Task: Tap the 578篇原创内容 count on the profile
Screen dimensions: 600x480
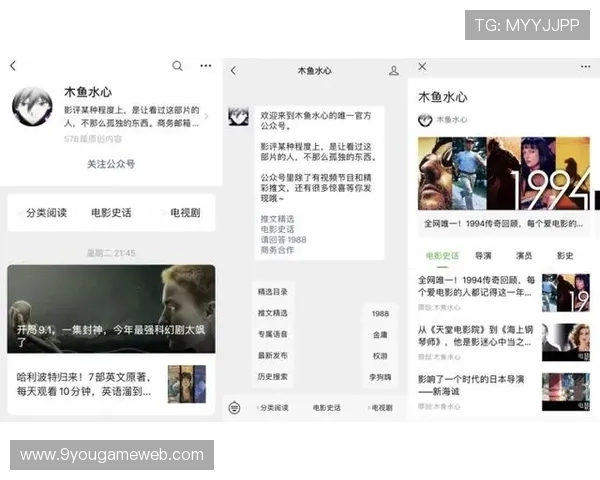Action: [93, 139]
